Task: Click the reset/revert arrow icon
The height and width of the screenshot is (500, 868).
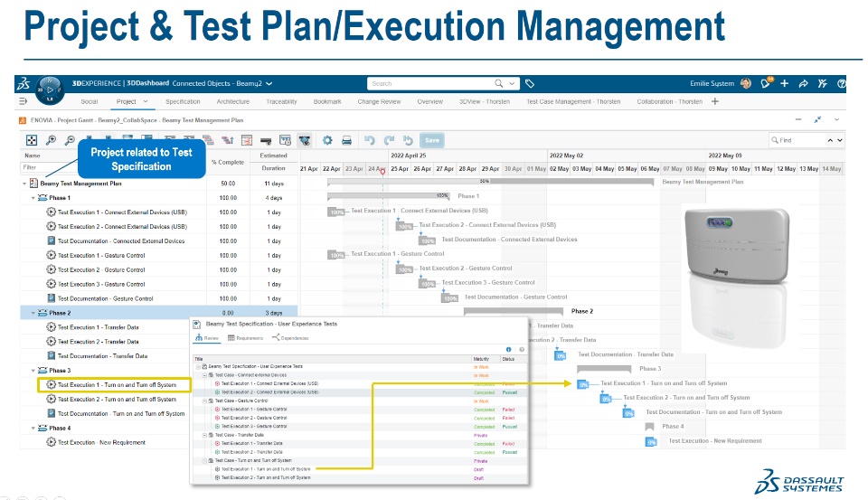Action: point(408,140)
